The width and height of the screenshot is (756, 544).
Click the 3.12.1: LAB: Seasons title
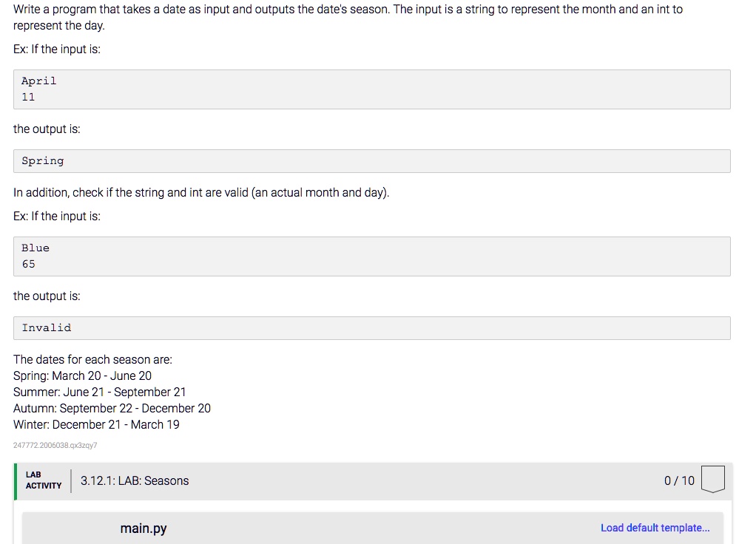(x=135, y=480)
